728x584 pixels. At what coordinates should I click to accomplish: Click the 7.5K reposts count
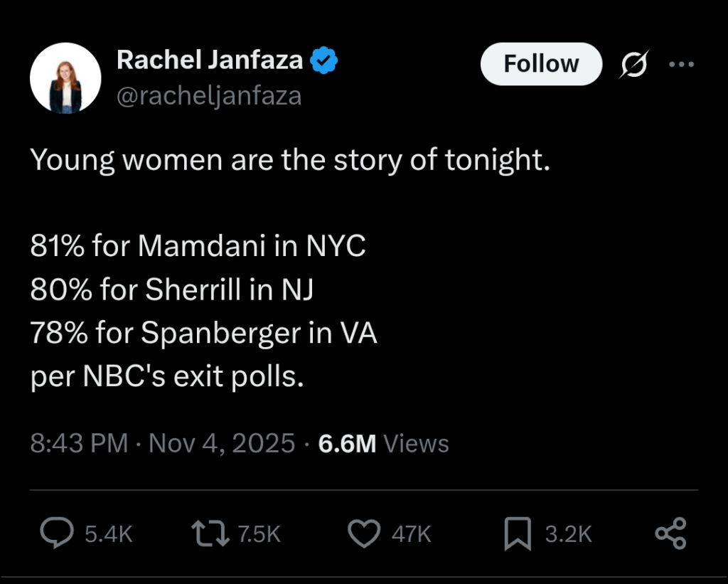click(x=258, y=534)
